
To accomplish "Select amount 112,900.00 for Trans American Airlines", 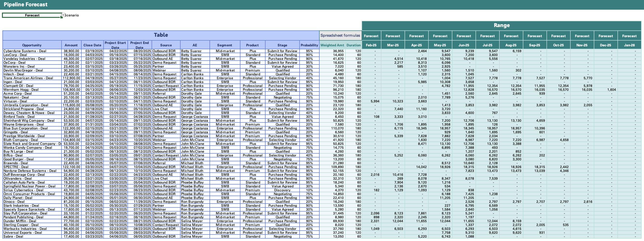I will pos(71,78).
